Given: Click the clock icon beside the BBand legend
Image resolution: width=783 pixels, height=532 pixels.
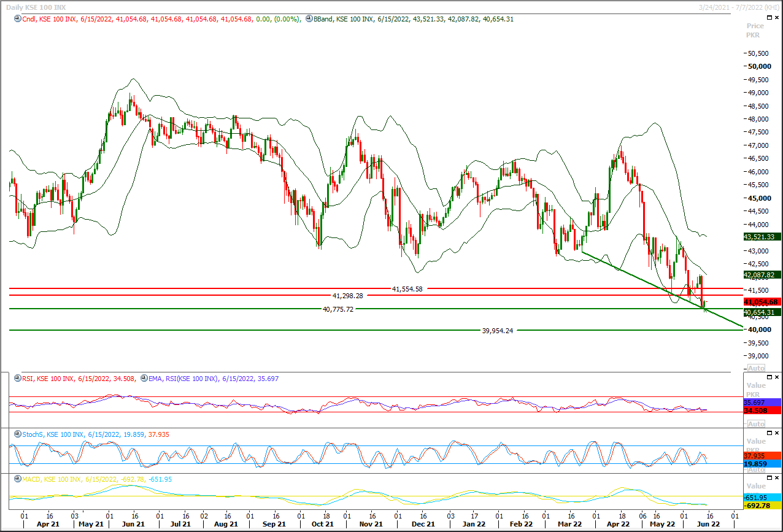Looking at the screenshot, I should [309, 19].
